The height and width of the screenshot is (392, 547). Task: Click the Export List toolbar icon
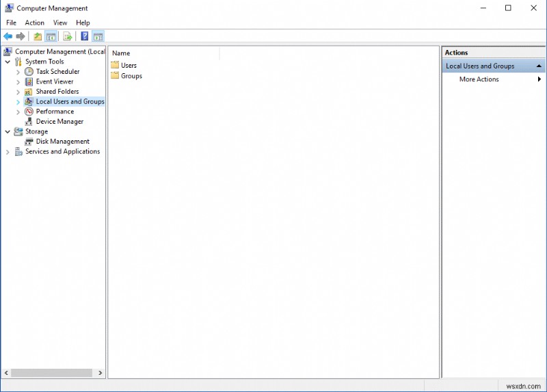click(x=68, y=36)
